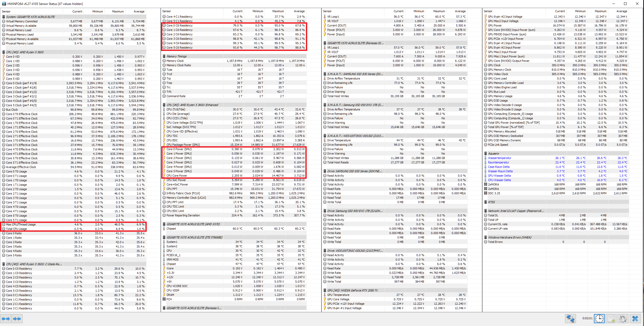Select the Virtual Memory Commited row
Viewport: 644px width, 326px height.
click(74, 21)
